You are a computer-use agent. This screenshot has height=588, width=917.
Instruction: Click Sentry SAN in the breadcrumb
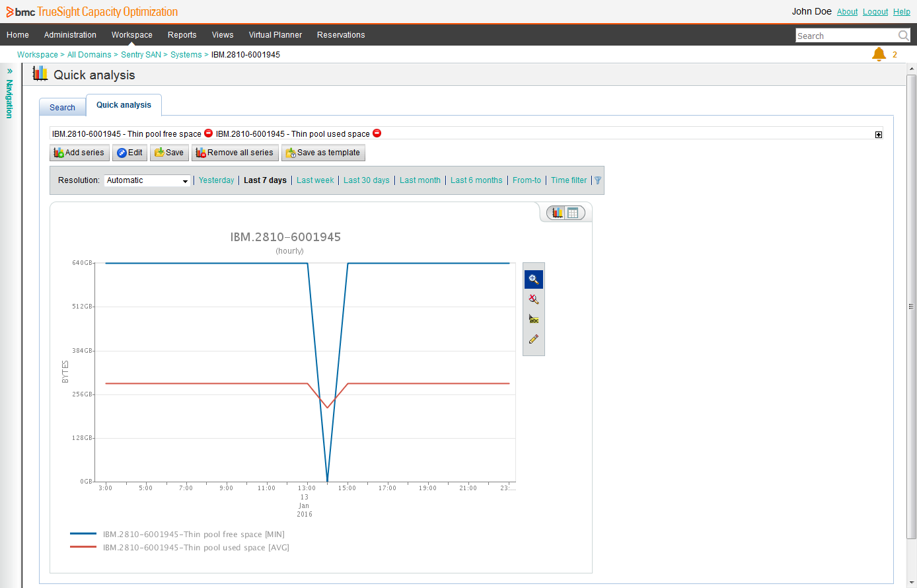pos(141,55)
